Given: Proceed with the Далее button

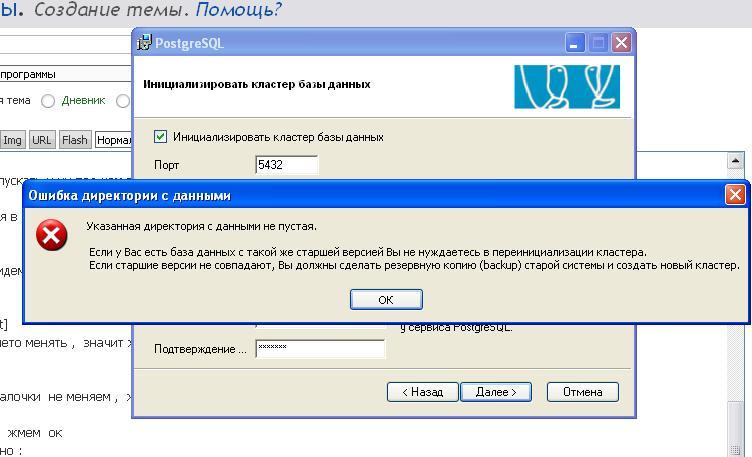Looking at the screenshot, I should pos(496,392).
